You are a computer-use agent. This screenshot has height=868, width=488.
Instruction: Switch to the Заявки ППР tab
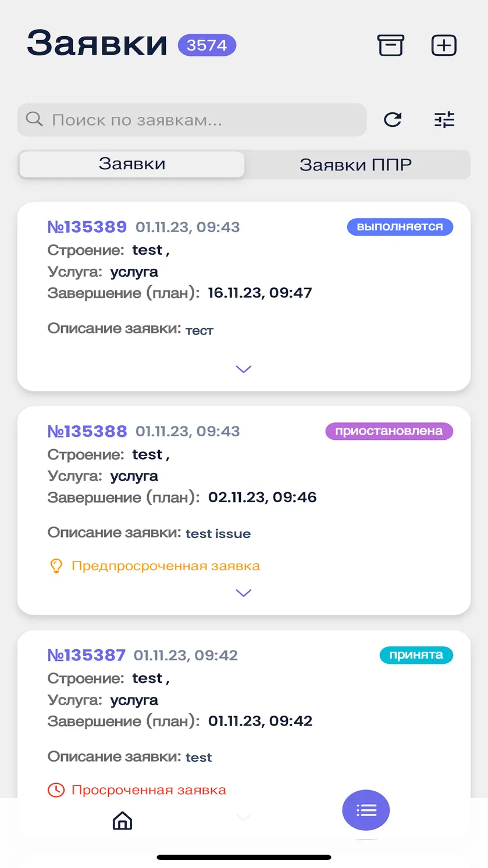point(356,165)
